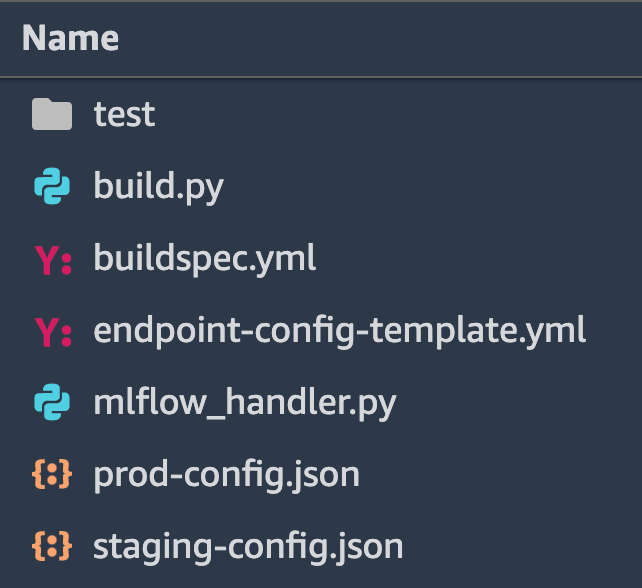642x588 pixels.
Task: Select the staging-config.json file name
Action: click(x=248, y=547)
